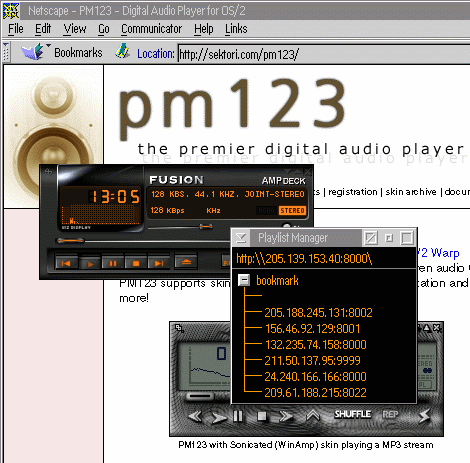The height and width of the screenshot is (463, 470).
Task: Toggle the STEREO indicator in Fusion player
Action: [x=292, y=210]
